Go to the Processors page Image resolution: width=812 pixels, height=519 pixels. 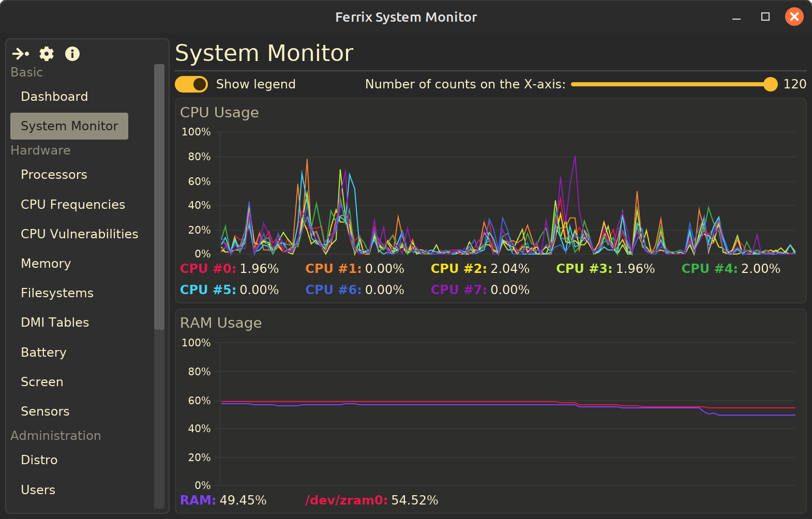coord(54,175)
